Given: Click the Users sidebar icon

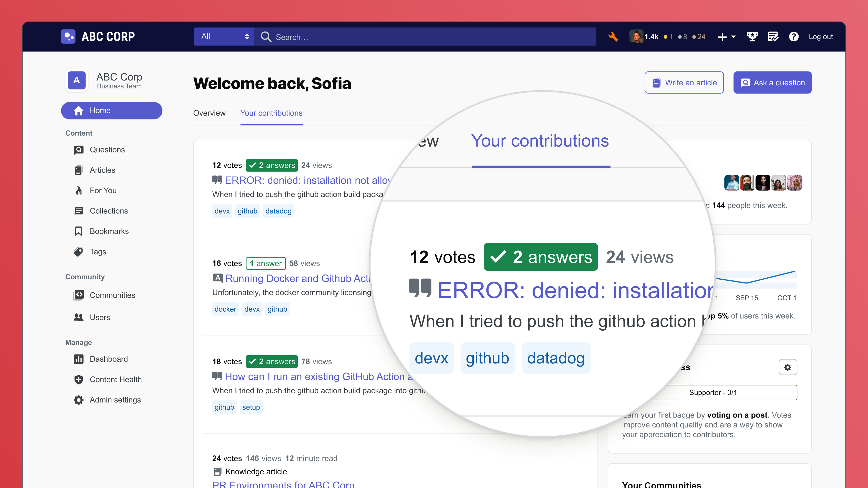Looking at the screenshot, I should pos(78,317).
